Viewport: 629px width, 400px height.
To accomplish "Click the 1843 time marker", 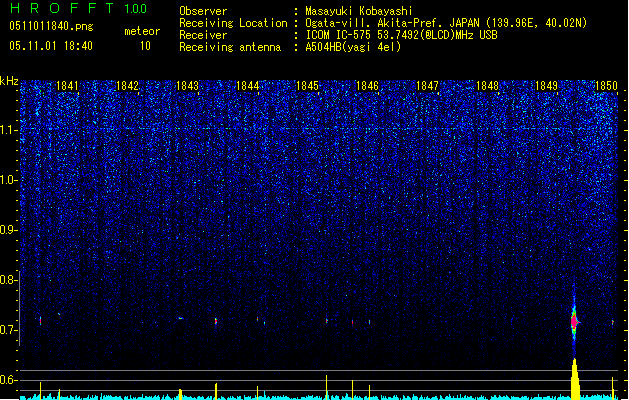I will tap(187, 86).
